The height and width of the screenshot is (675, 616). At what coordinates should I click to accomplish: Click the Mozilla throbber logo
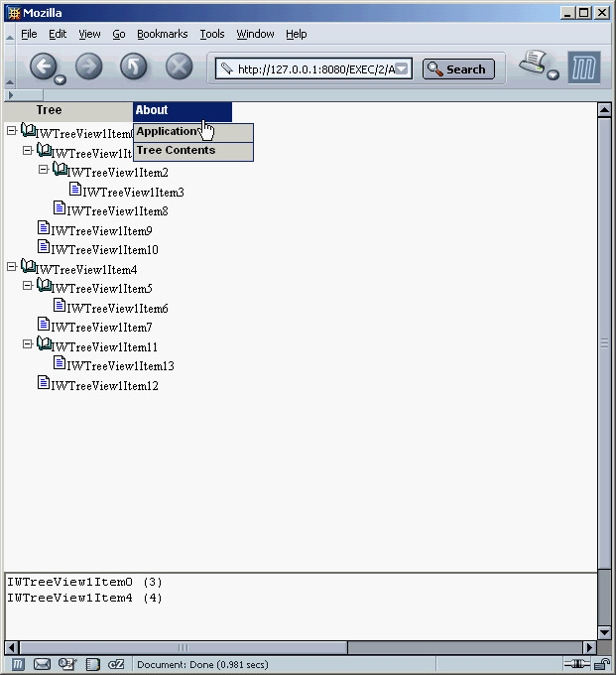pyautogui.click(x=584, y=67)
